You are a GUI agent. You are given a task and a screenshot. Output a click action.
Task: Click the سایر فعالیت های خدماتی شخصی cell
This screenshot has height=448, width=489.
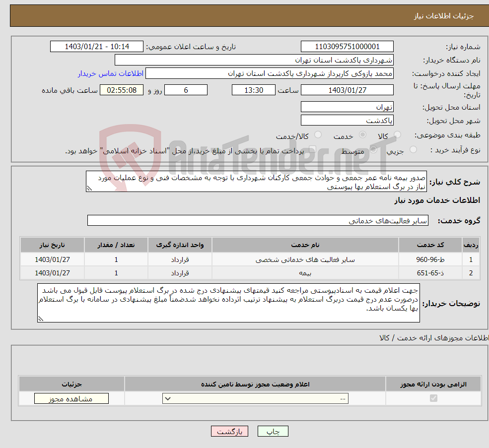pos(305,259)
